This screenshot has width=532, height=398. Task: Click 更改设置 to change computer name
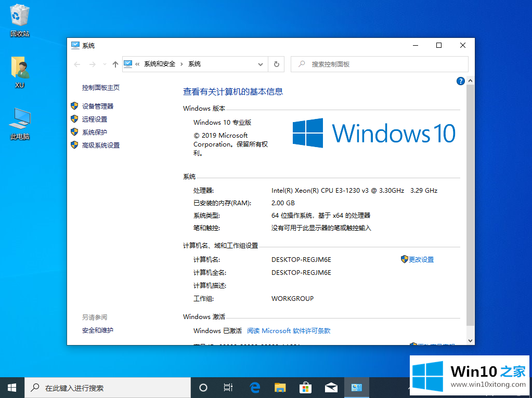[x=421, y=259]
